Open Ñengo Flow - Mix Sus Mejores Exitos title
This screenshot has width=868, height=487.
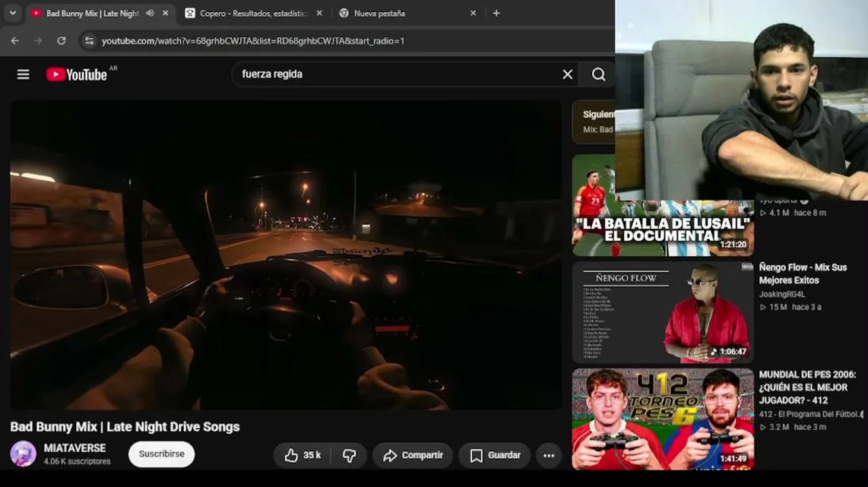pos(802,274)
